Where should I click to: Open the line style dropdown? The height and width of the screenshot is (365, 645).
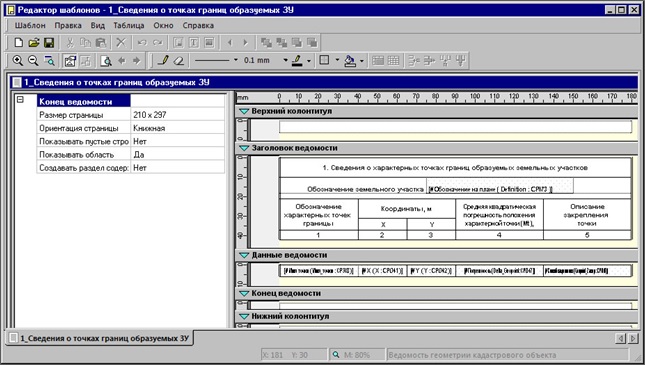pyautogui.click(x=236, y=60)
